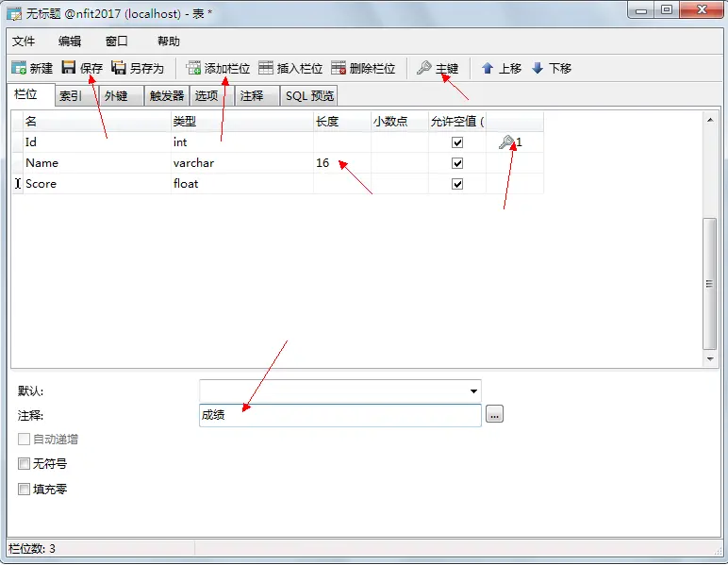Select the Name field name cell
The width and height of the screenshot is (728, 565).
(x=96, y=163)
